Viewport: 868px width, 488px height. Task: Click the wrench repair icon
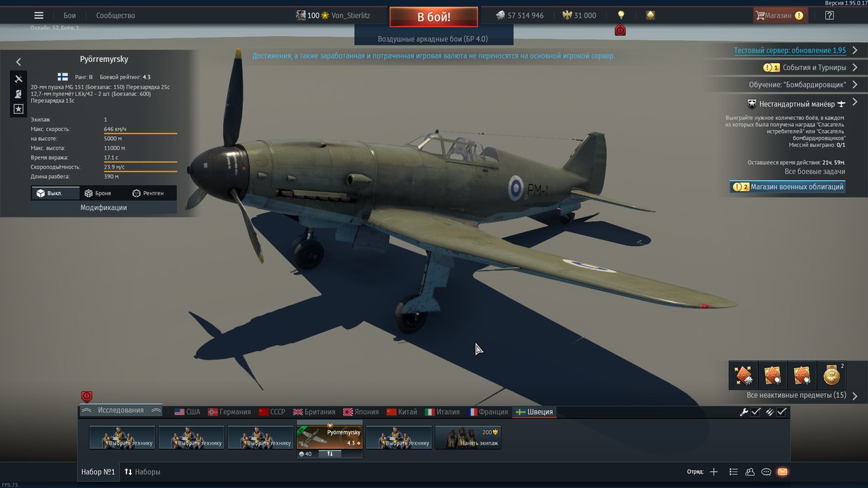click(x=744, y=411)
